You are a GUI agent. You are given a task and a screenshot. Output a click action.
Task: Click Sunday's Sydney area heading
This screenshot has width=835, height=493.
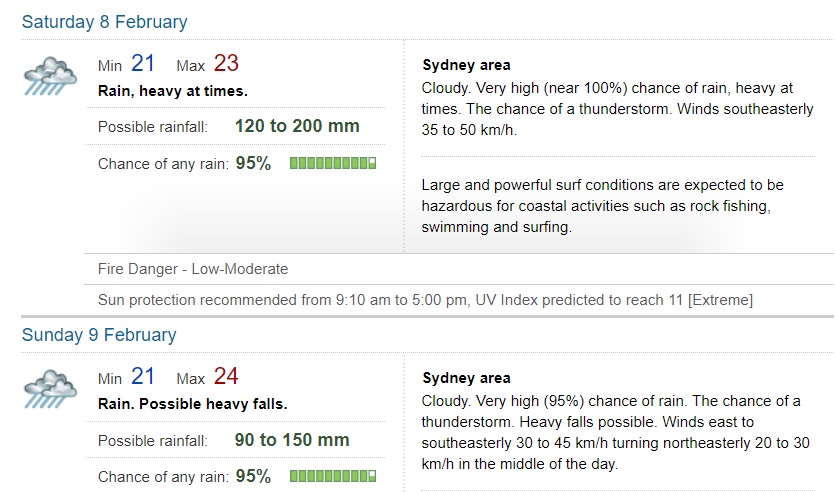click(x=466, y=378)
